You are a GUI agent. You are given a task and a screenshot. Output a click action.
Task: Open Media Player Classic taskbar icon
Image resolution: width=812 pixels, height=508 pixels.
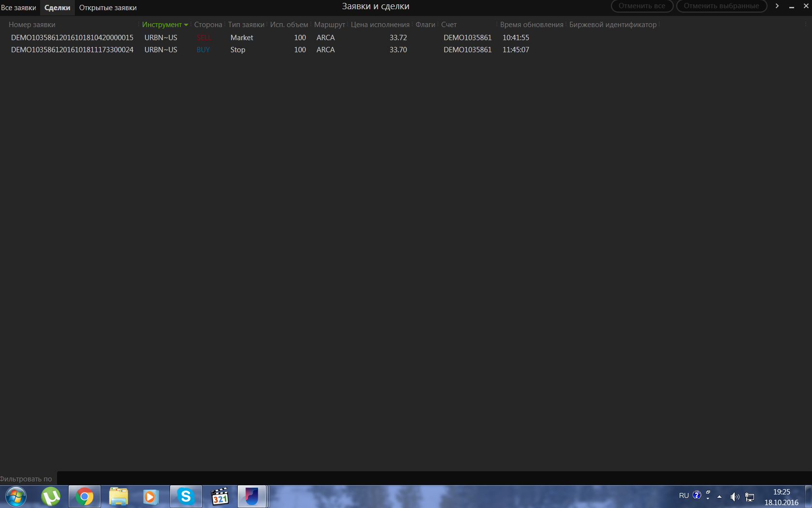[x=220, y=497]
